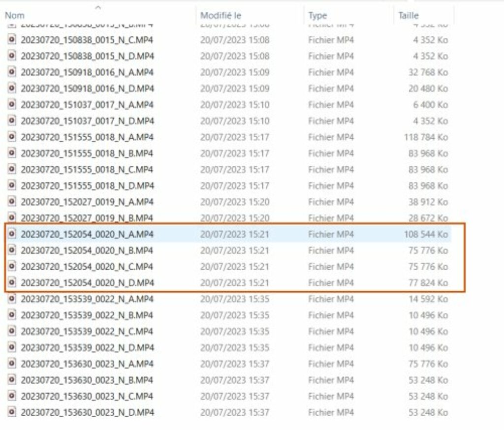Sort files by the Taille column
Viewport: 504px width, 430px height.
[x=409, y=16]
